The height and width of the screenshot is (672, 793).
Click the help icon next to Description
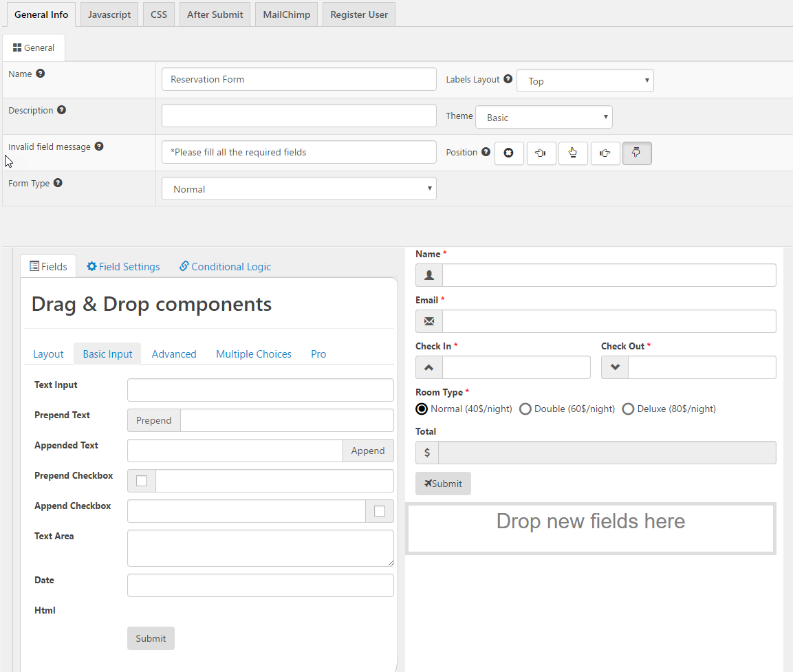[x=61, y=110]
